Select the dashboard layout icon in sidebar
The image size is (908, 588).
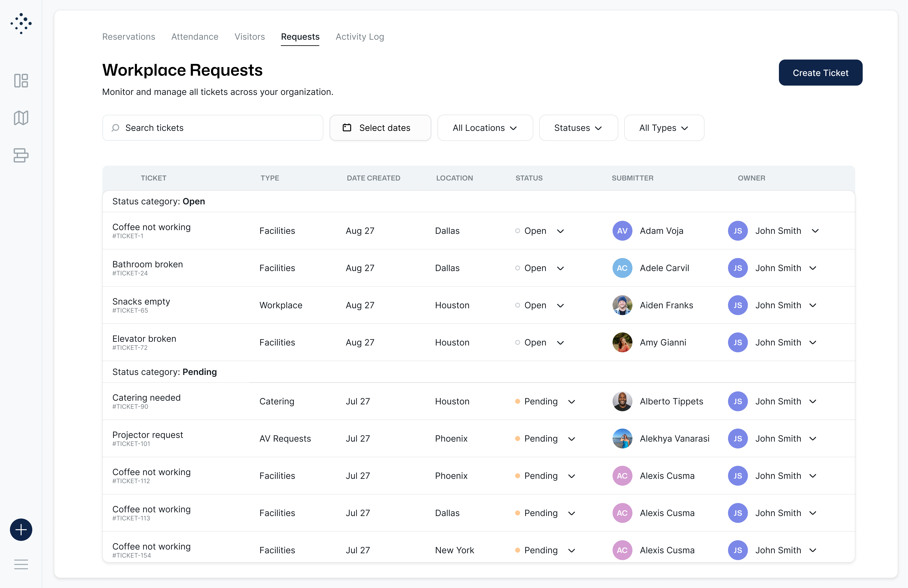click(x=21, y=81)
